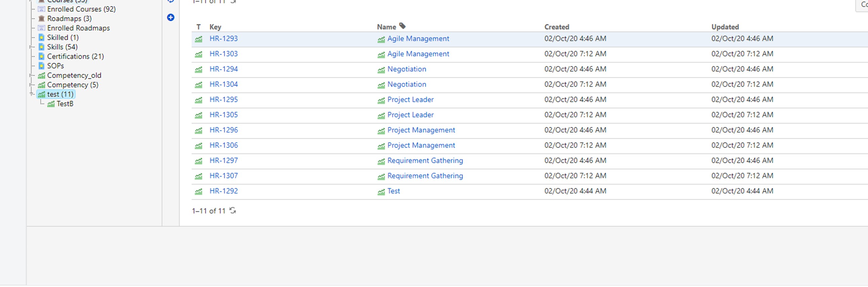
Task: Expand the Skills (54) tree node
Action: click(31, 47)
